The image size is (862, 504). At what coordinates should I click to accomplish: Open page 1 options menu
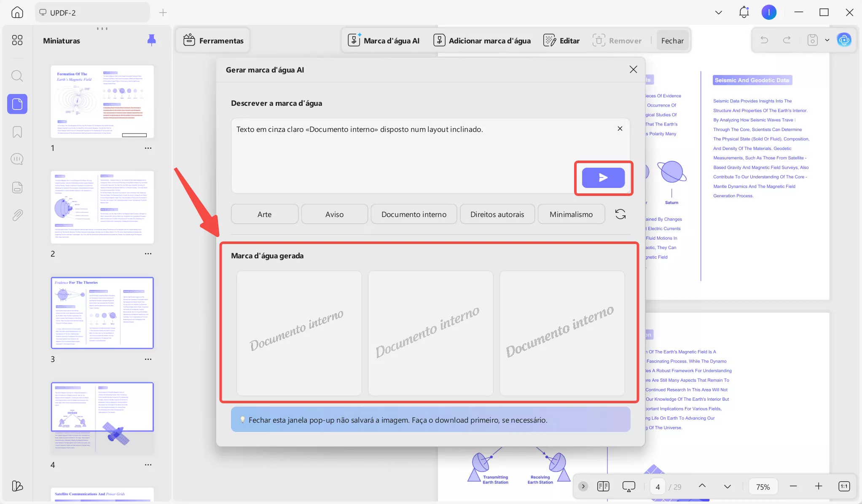148,148
